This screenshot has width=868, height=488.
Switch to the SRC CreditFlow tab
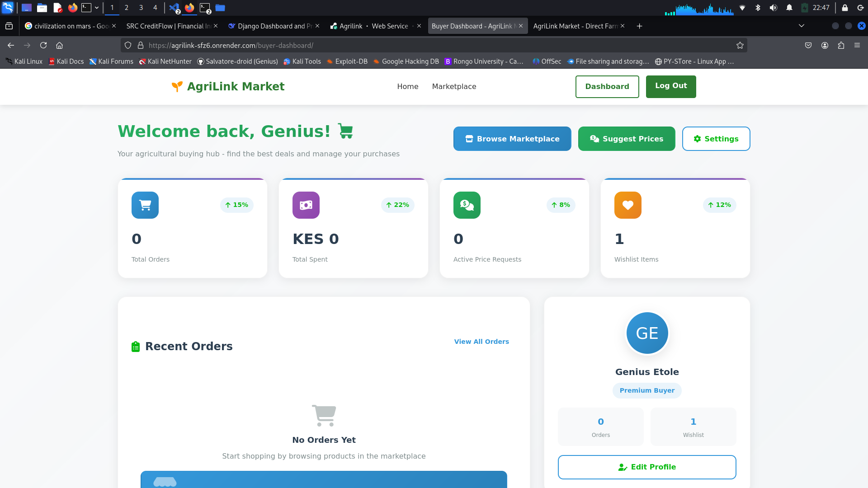pyautogui.click(x=168, y=26)
